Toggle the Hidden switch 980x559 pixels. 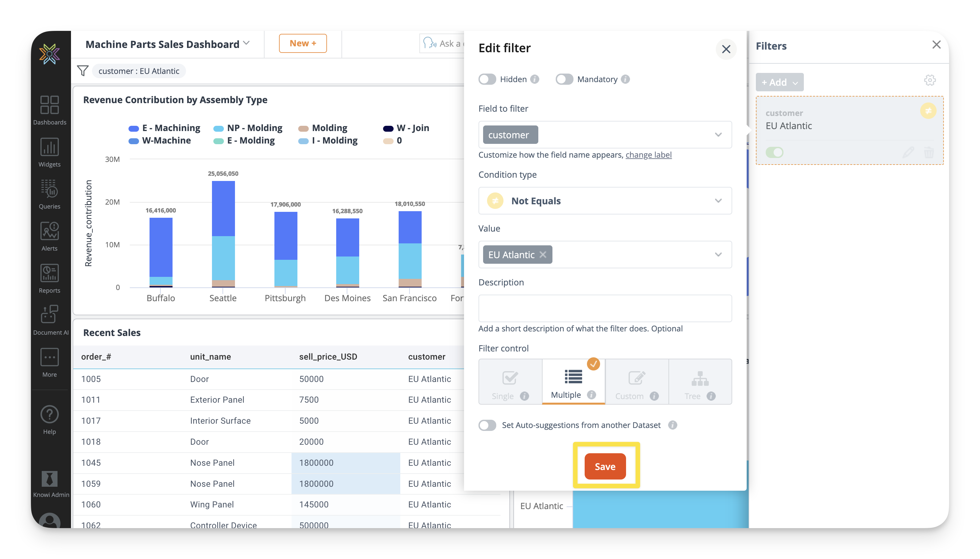pos(487,79)
